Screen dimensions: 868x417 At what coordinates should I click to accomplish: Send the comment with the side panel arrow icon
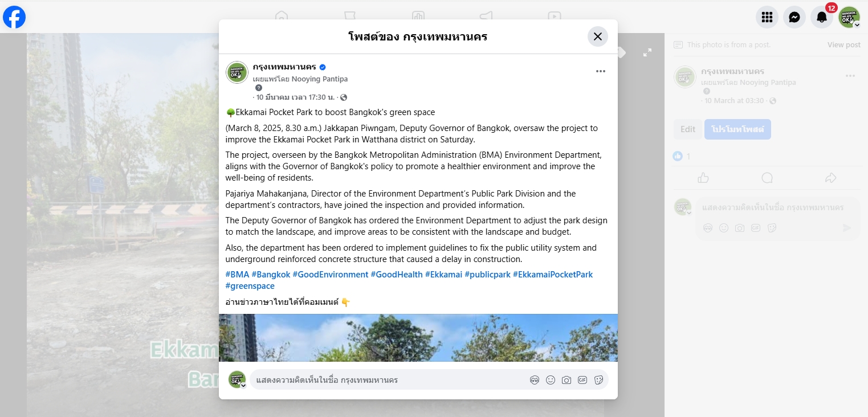click(847, 228)
